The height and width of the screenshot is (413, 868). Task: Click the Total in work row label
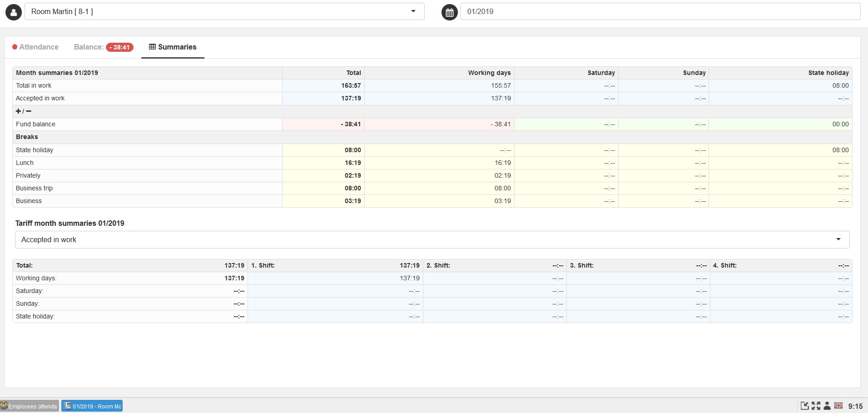34,85
